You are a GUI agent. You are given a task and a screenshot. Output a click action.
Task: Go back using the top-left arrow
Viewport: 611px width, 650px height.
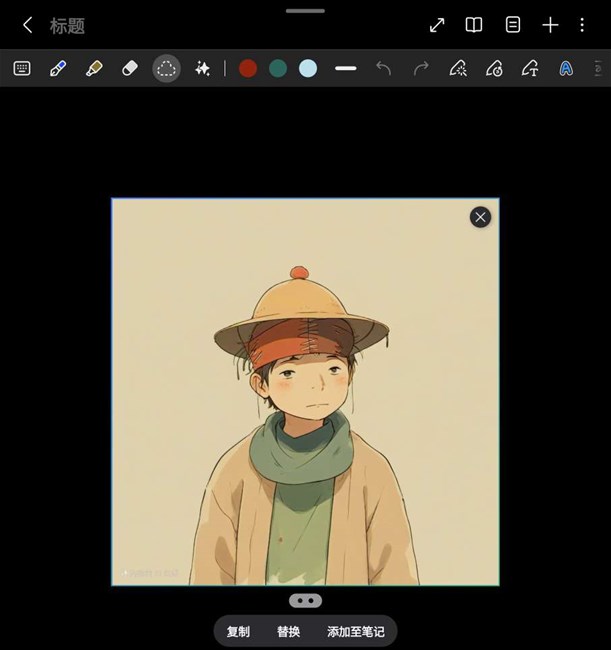pos(27,25)
